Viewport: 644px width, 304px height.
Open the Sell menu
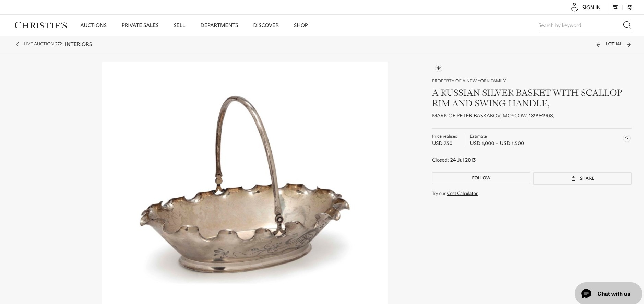[x=179, y=25]
